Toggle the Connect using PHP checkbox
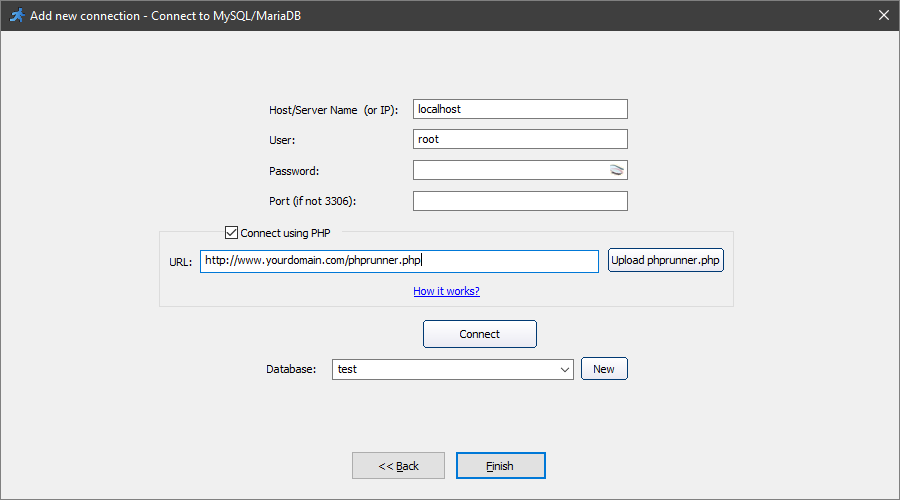Viewport: 900px width, 500px height. (231, 232)
